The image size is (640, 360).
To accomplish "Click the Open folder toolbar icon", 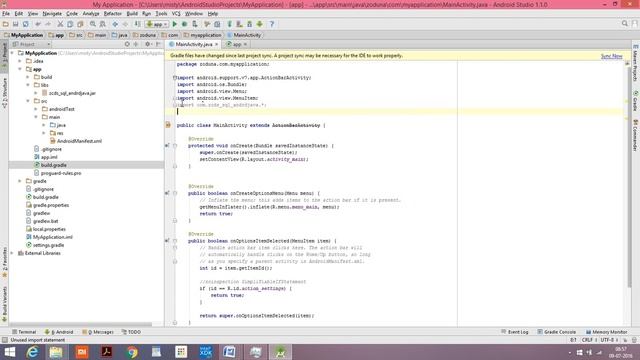I will pos(5,24).
